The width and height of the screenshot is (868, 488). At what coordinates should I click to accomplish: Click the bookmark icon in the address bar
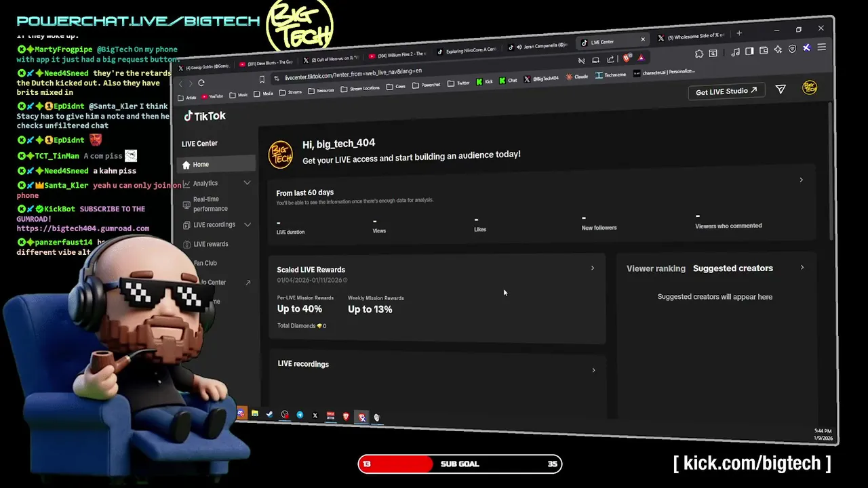point(262,79)
